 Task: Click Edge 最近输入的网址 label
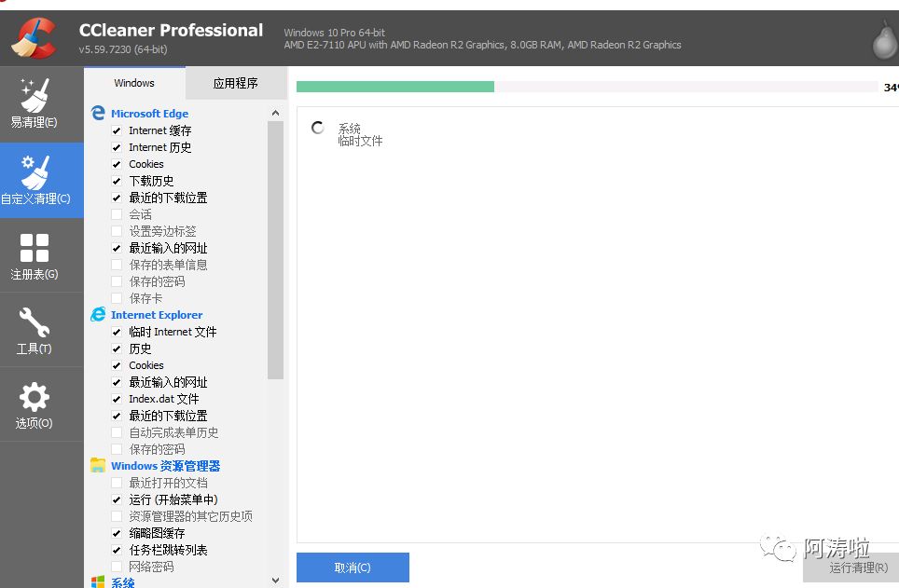(168, 248)
